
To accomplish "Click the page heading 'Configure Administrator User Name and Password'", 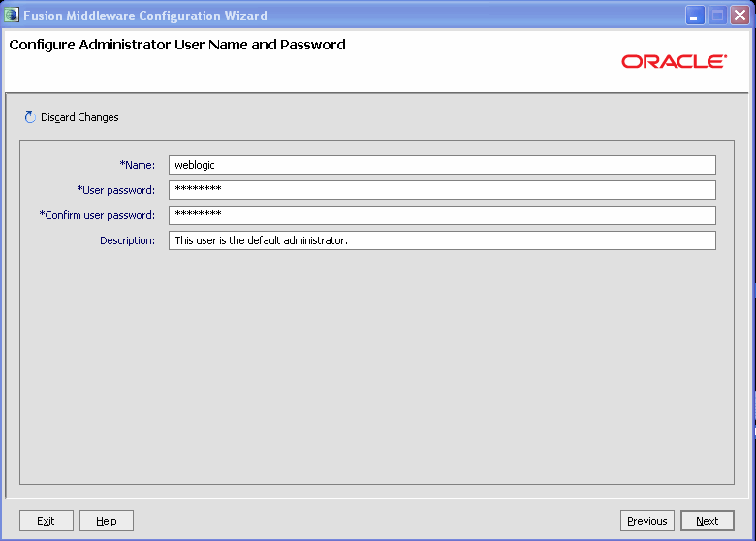I will [x=177, y=45].
